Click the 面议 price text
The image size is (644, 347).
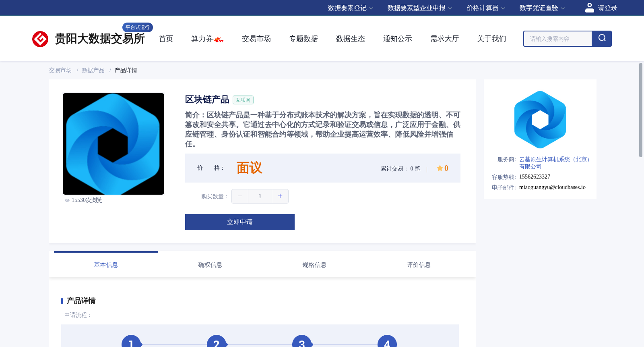[x=249, y=168]
